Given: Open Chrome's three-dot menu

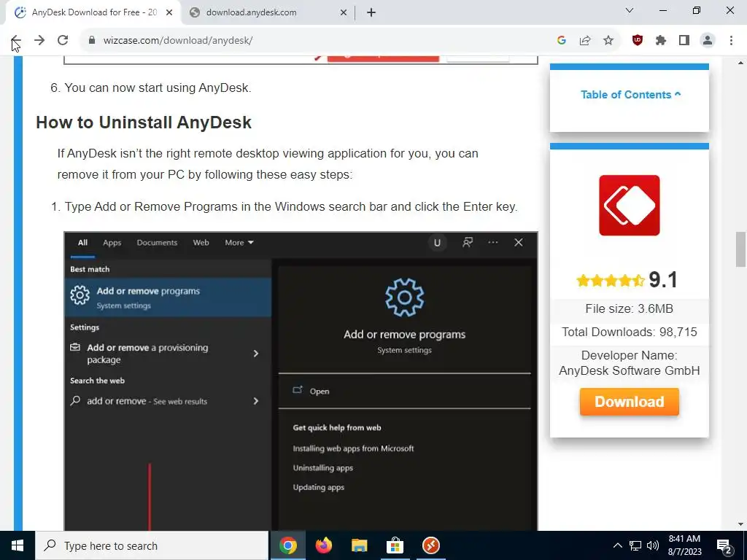Looking at the screenshot, I should coord(731,41).
